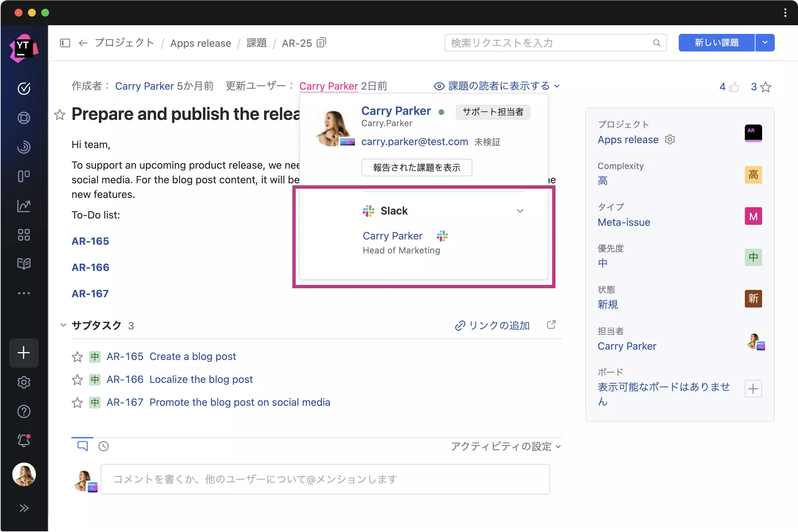The image size is (798, 532).
Task: Collapse the サブタスク section
Action: pyautogui.click(x=63, y=325)
